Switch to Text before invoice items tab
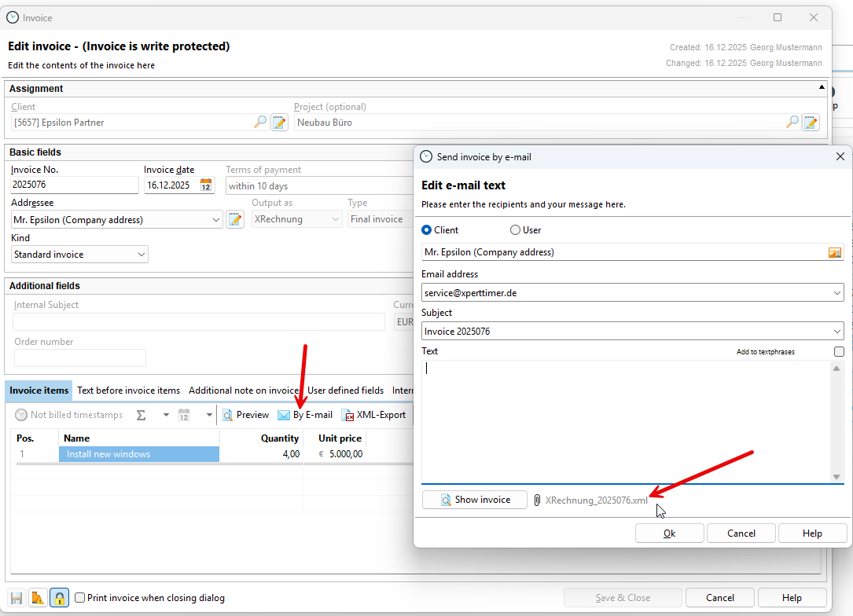Screen dimensions: 853x616 (128, 390)
